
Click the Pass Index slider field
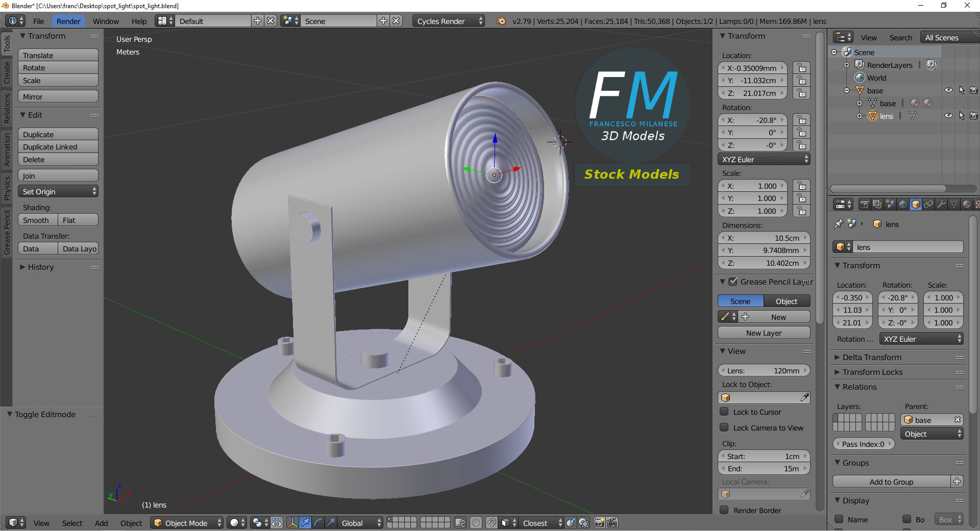coord(864,444)
